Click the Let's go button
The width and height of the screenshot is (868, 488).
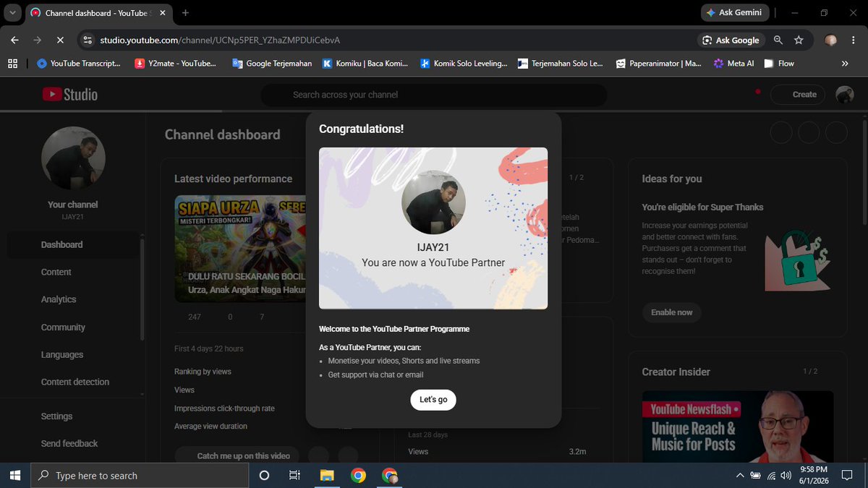coord(433,400)
